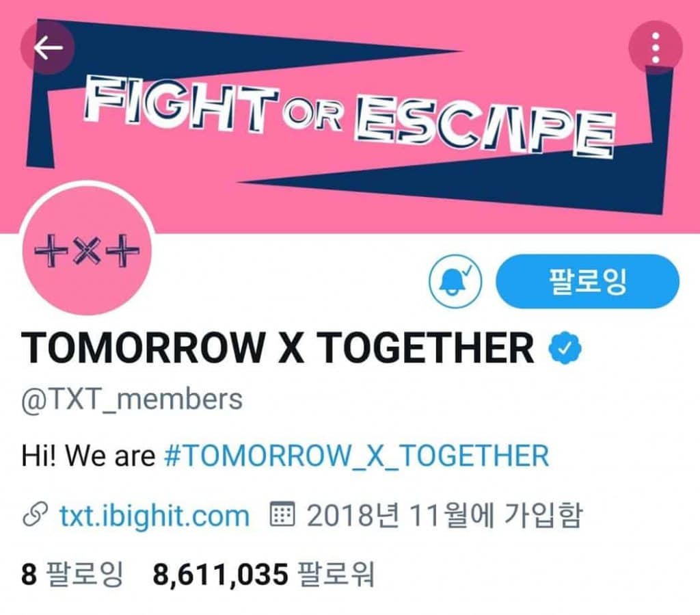Open the 8 팔로잉 following list
The width and height of the screenshot is (700, 615).
[x=72, y=574]
